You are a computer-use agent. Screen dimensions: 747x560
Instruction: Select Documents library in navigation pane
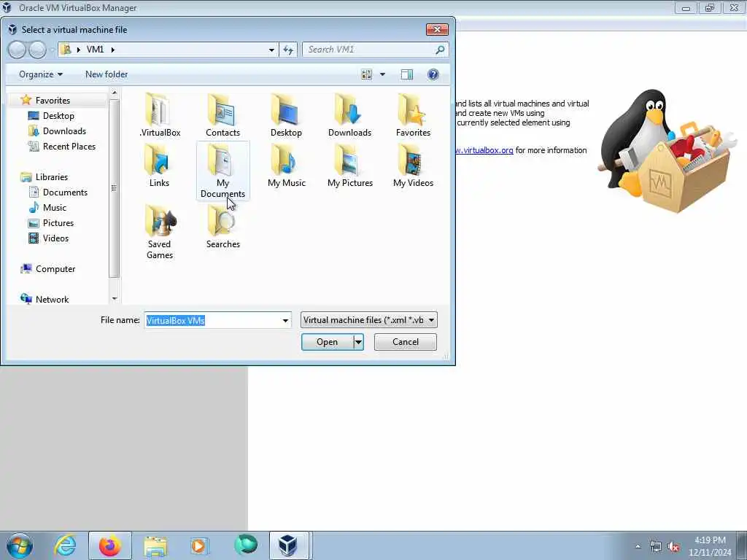pos(65,192)
